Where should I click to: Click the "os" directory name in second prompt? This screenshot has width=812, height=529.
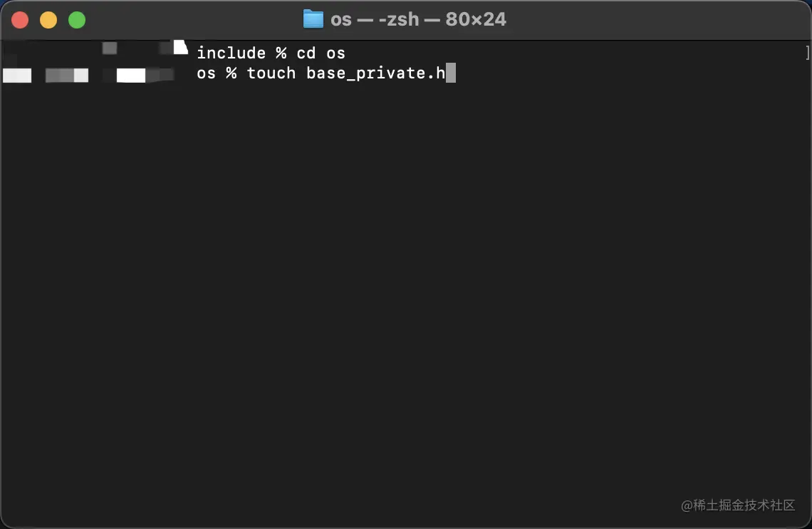206,74
